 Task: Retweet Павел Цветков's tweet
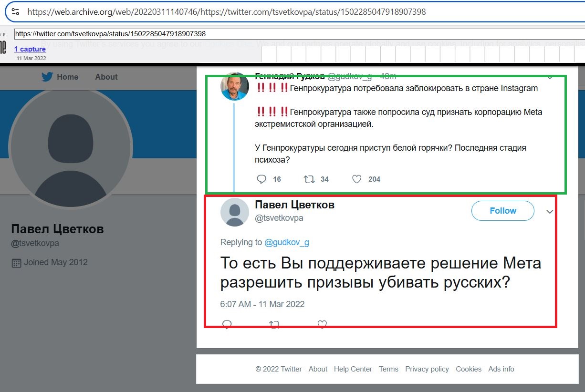274,324
